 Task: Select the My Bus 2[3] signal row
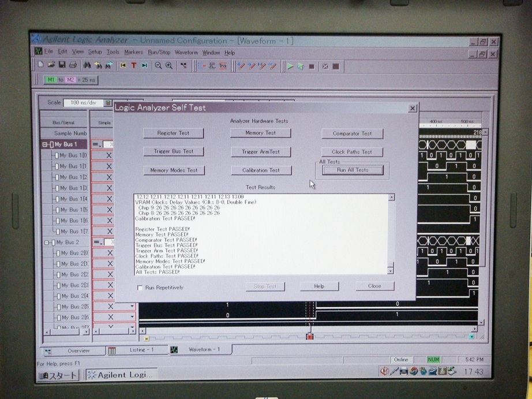tap(67, 285)
